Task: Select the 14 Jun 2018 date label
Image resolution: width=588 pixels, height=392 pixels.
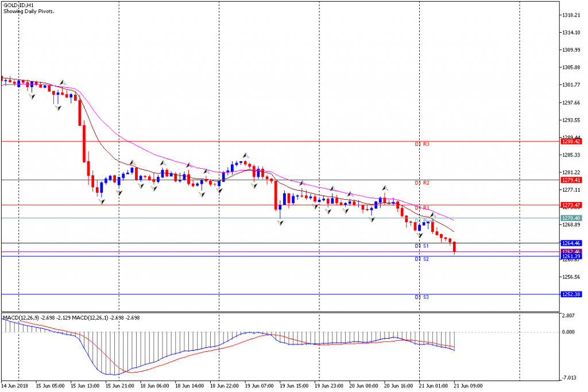Action: click(14, 386)
